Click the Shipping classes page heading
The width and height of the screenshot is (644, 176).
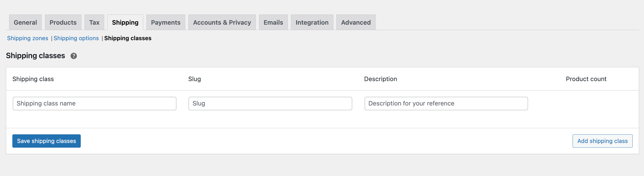point(36,56)
